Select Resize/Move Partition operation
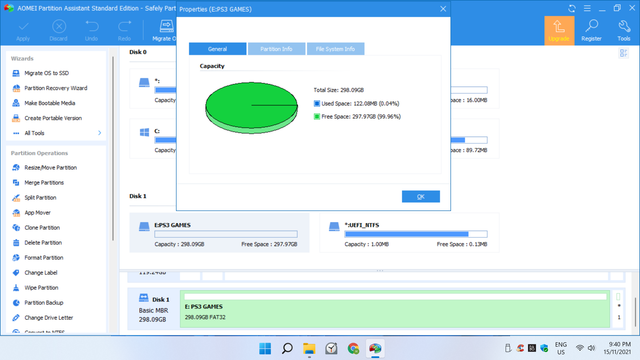The width and height of the screenshot is (640, 360). point(50,168)
